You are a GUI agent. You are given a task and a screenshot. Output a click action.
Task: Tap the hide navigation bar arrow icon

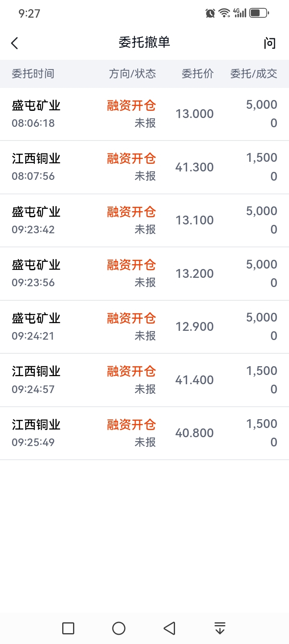pyautogui.click(x=220, y=628)
